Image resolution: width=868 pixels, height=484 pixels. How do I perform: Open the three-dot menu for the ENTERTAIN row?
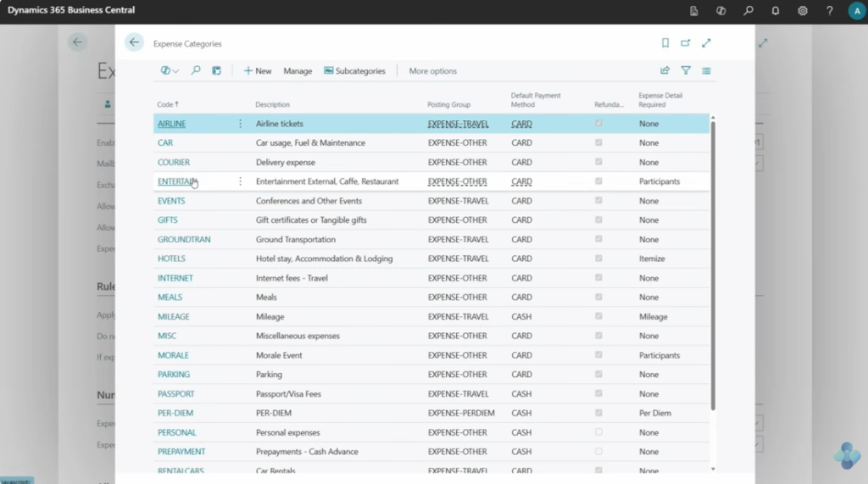(x=240, y=181)
